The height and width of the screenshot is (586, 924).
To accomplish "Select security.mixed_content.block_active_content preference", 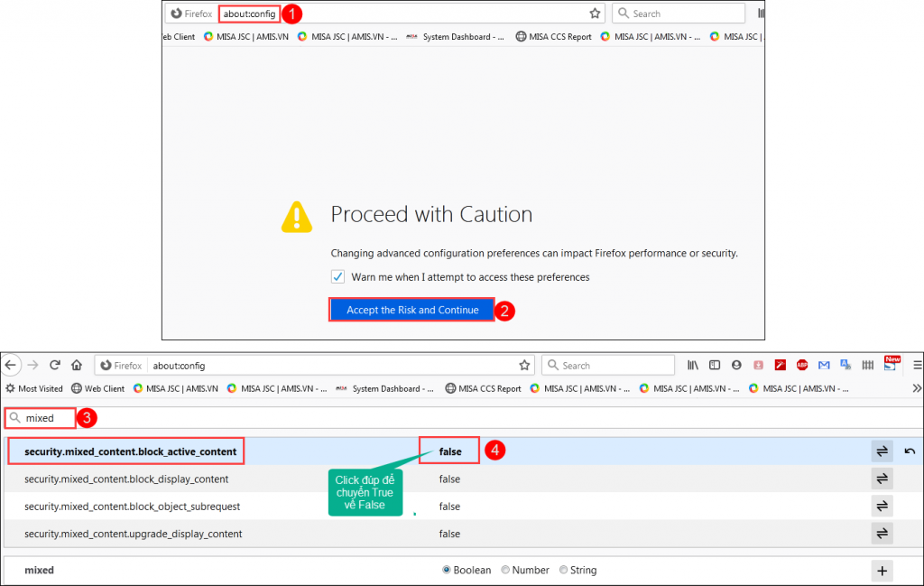I will point(130,451).
